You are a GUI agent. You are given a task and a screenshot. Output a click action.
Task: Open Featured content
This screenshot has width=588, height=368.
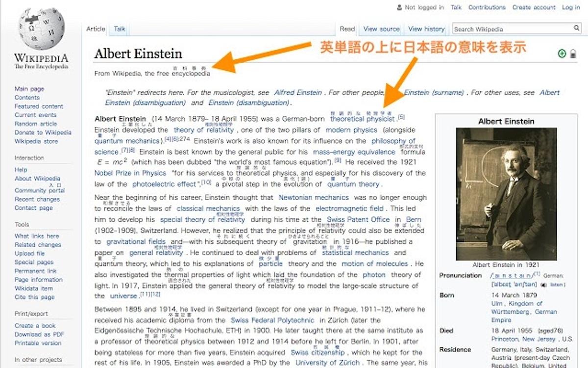point(39,106)
